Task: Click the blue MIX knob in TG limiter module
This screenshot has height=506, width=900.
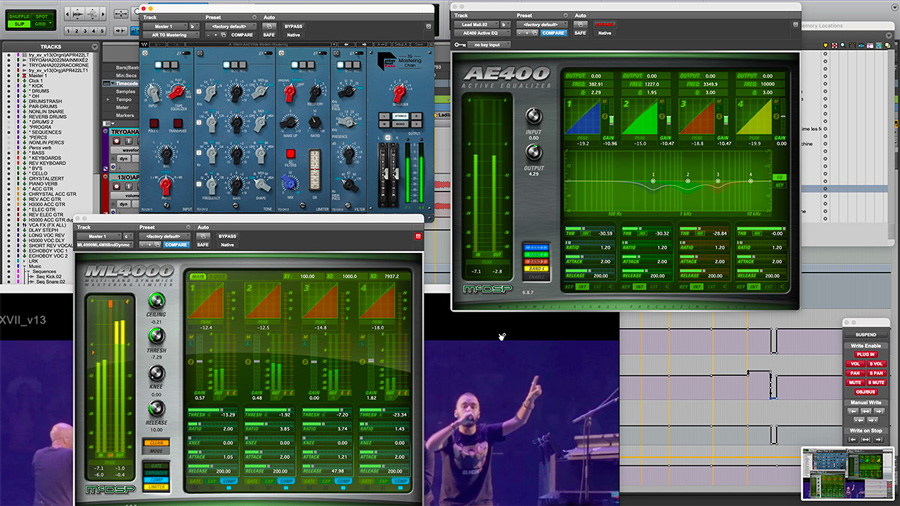Action: 290,182
